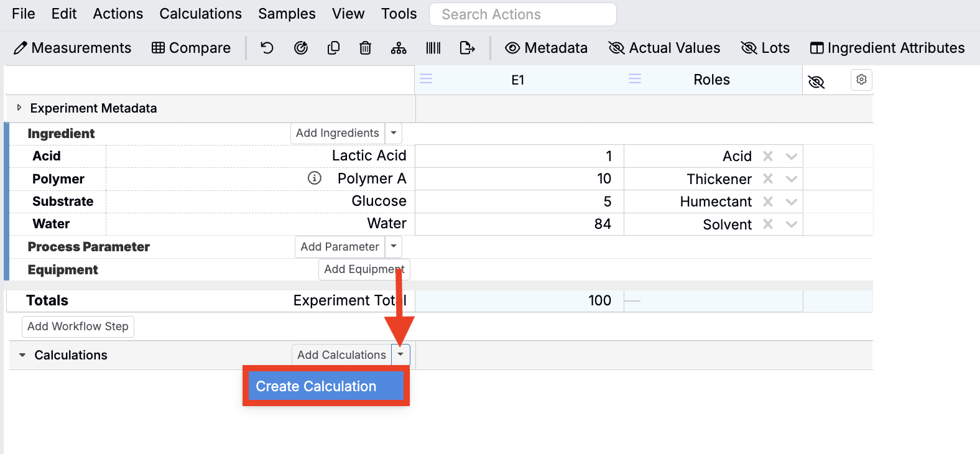Select the Lactic Acid ingredient name
Viewport: 980px width, 454px height.
[x=369, y=155]
